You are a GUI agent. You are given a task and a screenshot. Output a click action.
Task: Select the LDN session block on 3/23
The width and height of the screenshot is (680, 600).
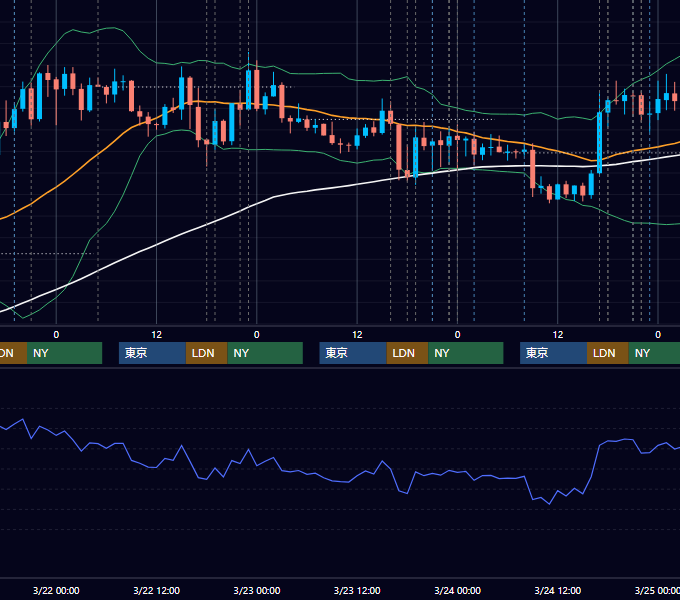click(407, 353)
